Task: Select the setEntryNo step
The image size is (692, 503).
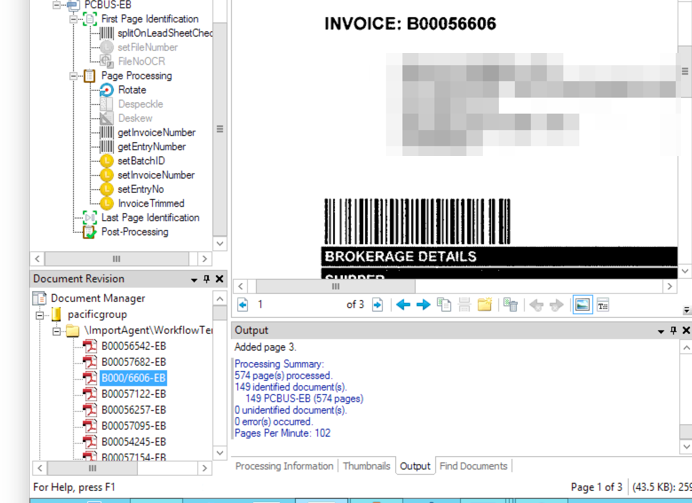Action: tap(141, 189)
